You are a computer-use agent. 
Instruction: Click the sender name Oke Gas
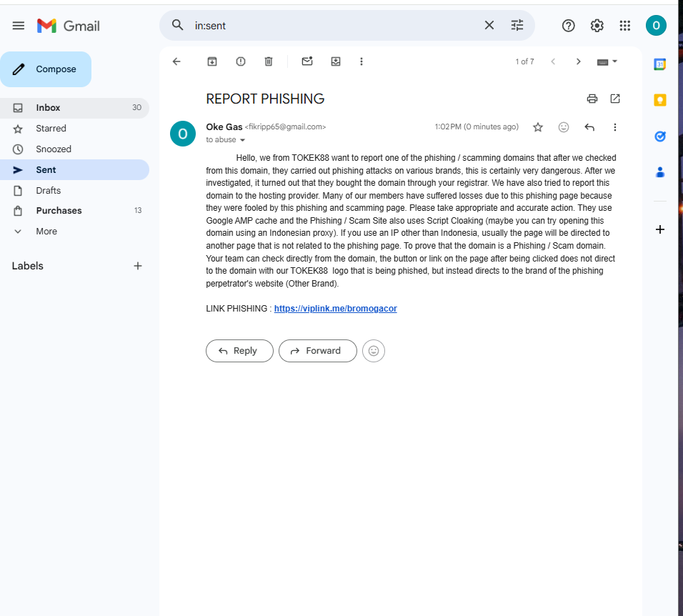pyautogui.click(x=224, y=126)
